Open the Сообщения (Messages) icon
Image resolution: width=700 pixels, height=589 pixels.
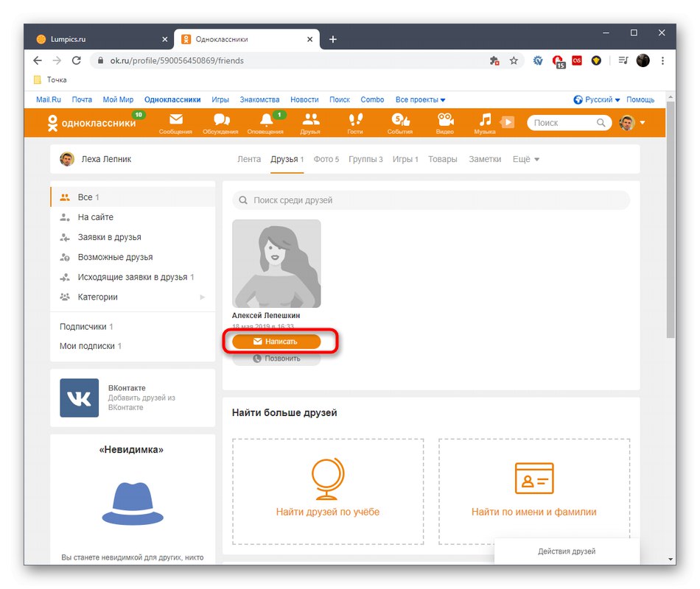pyautogui.click(x=175, y=121)
